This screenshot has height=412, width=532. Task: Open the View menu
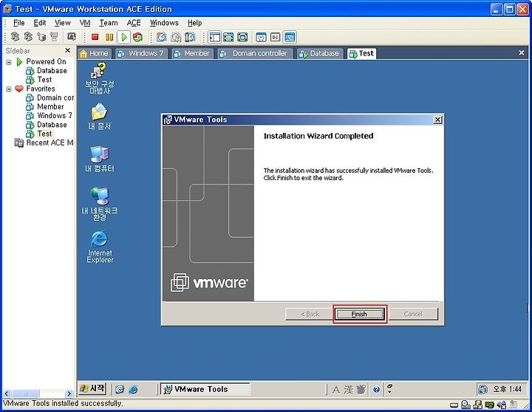pyautogui.click(x=62, y=23)
